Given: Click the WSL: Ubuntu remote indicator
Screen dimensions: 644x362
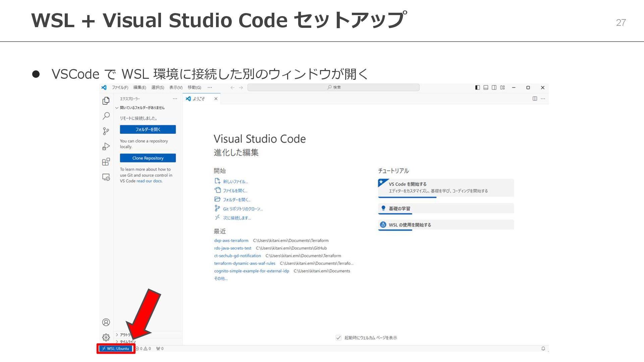Looking at the screenshot, I should tap(116, 349).
